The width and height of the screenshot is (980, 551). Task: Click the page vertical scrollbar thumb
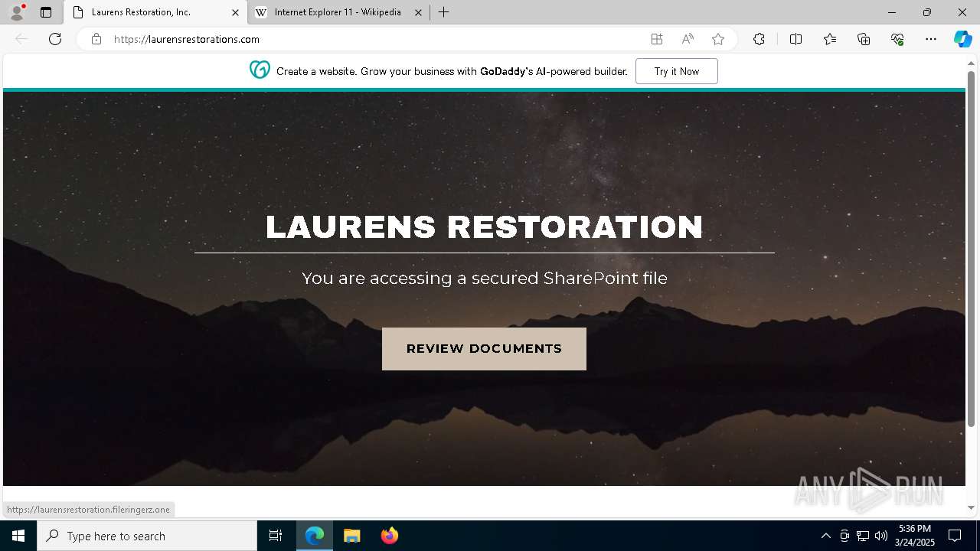click(971, 249)
